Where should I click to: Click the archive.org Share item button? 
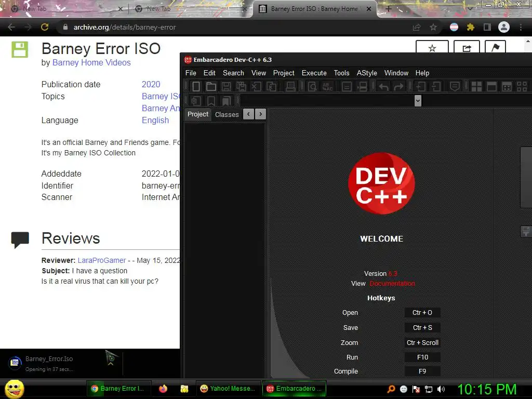[467, 47]
